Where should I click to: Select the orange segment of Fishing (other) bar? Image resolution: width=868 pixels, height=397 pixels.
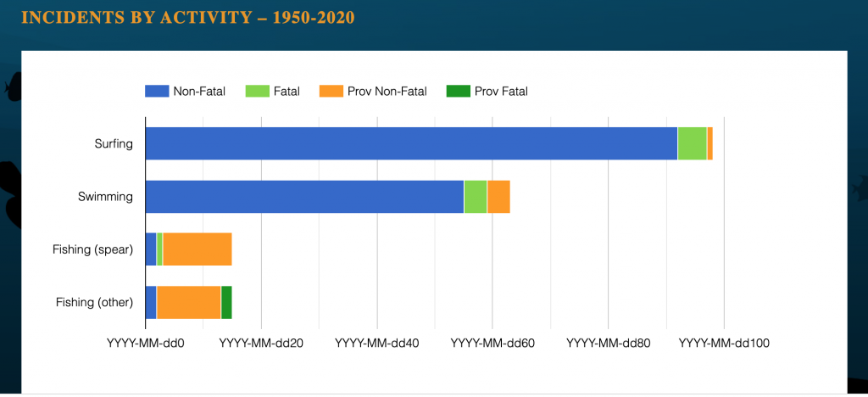(188, 302)
